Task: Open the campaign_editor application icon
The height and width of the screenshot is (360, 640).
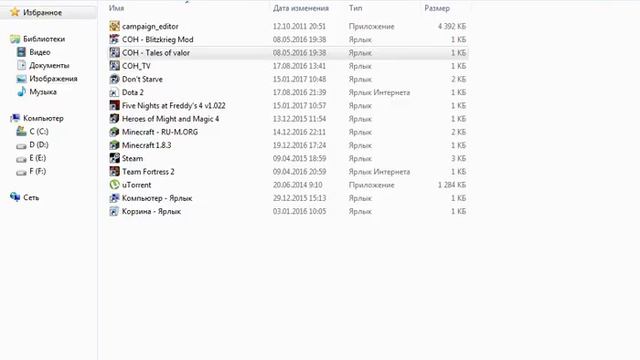Action: [x=114, y=26]
